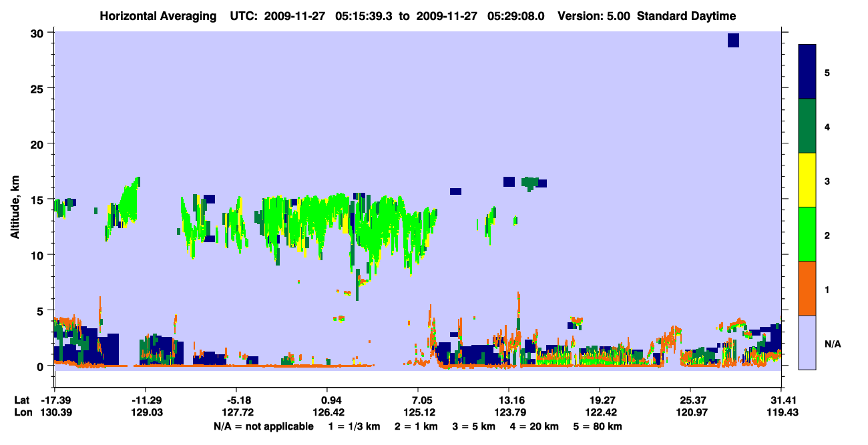This screenshot has height=445, width=868.
Task: Click legend text '1 = 1/3 km'
Action: click(x=353, y=426)
